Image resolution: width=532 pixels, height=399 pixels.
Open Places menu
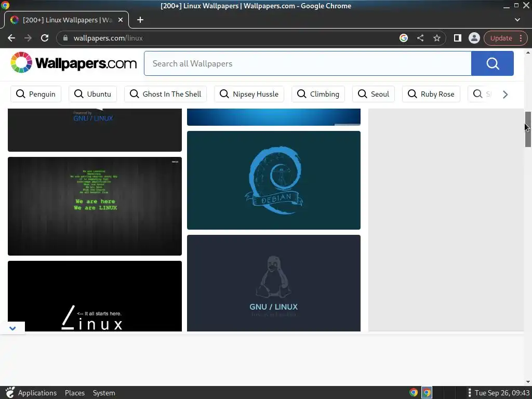(x=75, y=393)
